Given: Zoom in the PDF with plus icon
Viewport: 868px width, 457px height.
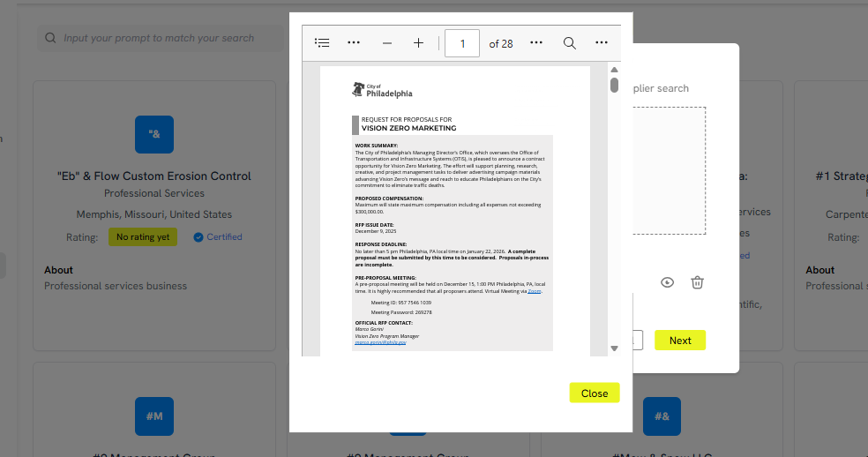Looking at the screenshot, I should point(418,43).
